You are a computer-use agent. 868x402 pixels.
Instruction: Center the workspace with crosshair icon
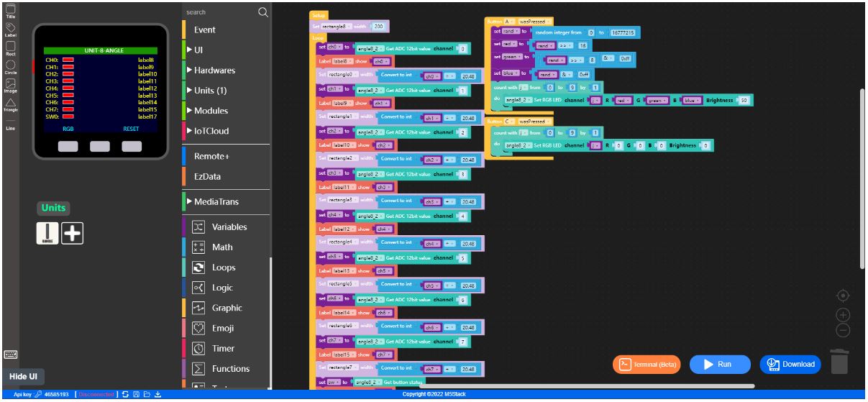pos(844,296)
